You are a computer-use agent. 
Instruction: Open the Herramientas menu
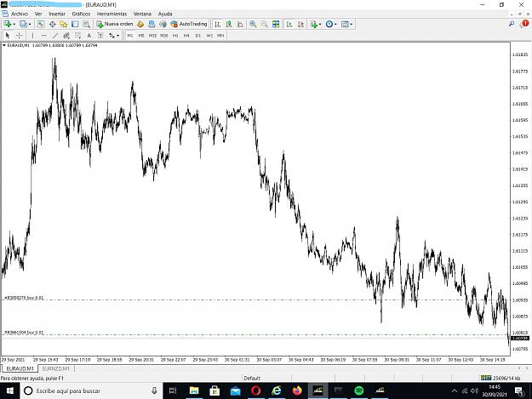point(112,14)
